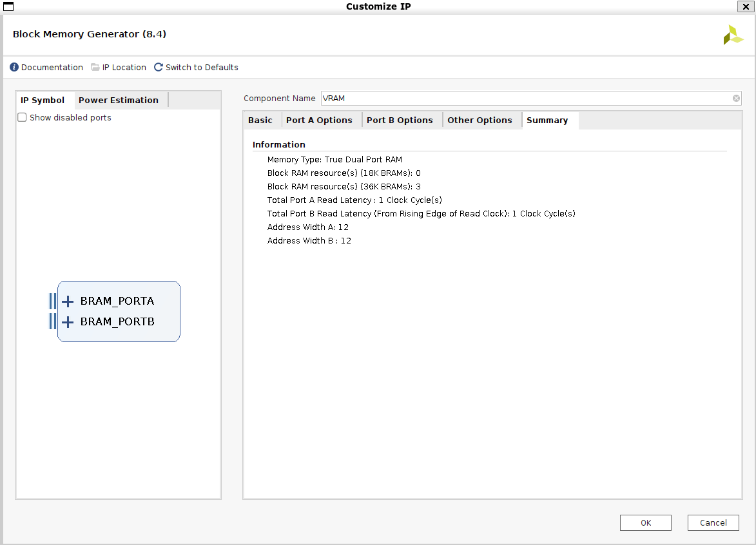Click the Xilinx logo in the header
756x545 pixels.
[x=733, y=35]
